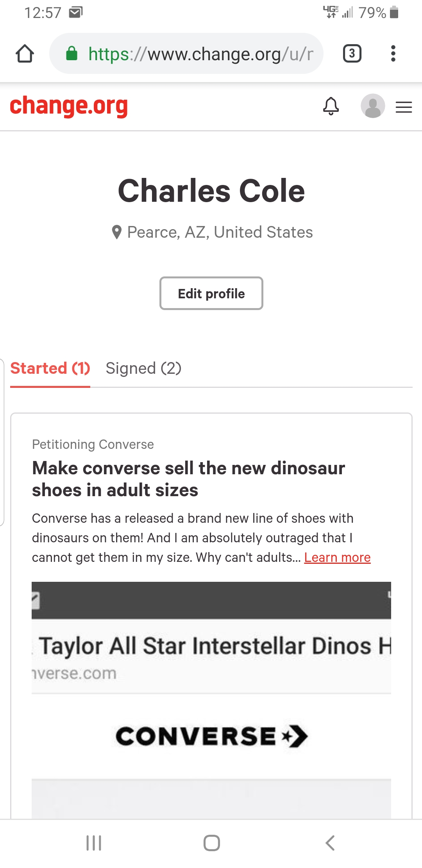Switch to the Signed (2) tab
The image size is (422, 868).
tap(143, 368)
